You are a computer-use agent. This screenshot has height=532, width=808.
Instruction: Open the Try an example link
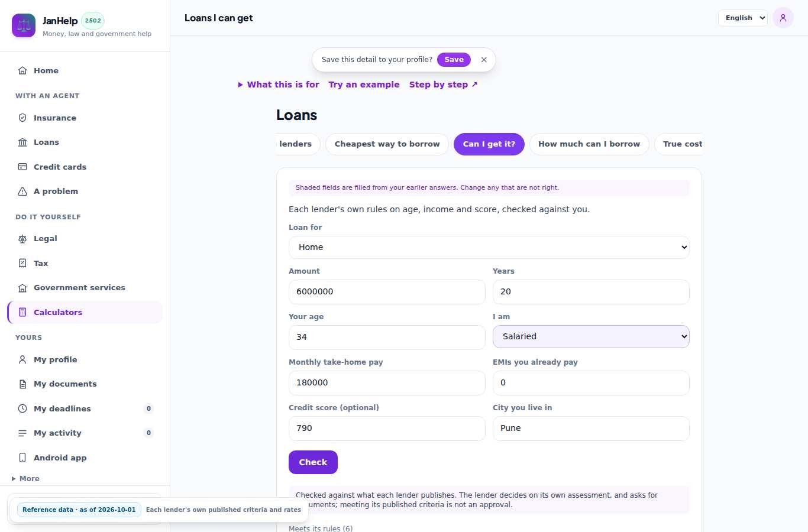coord(364,85)
